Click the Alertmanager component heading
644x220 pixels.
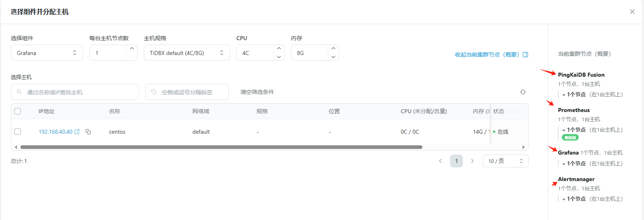pos(576,179)
